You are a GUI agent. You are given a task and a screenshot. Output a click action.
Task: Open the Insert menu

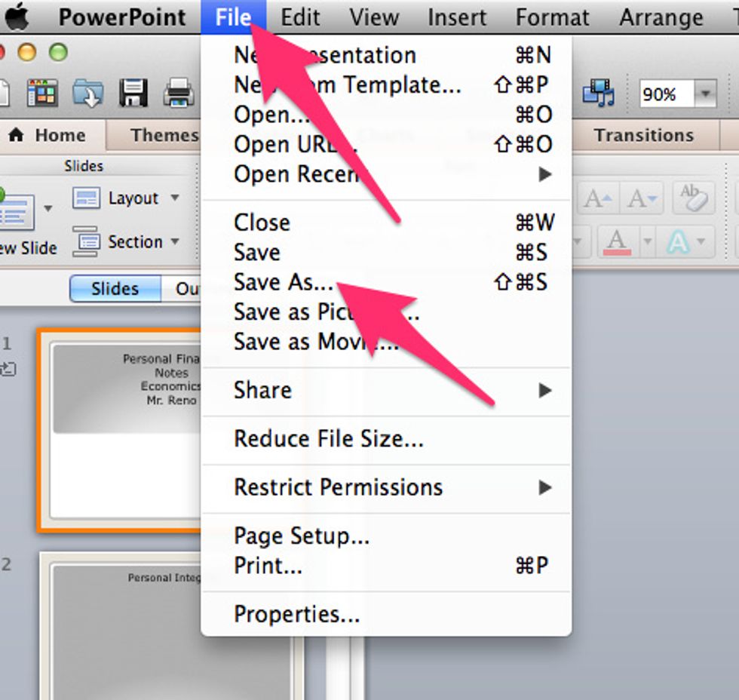coord(456,17)
